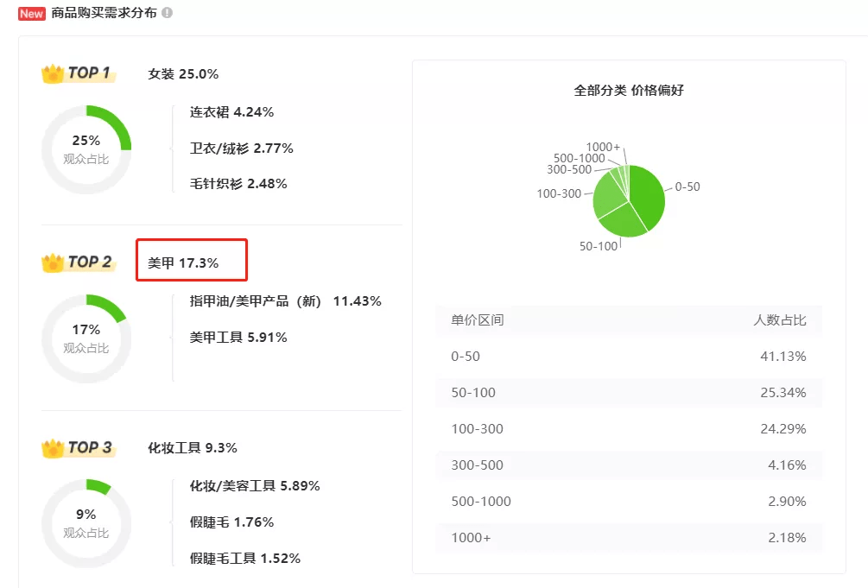Click 假睫毛工具 1.52% subcategory

click(244, 558)
